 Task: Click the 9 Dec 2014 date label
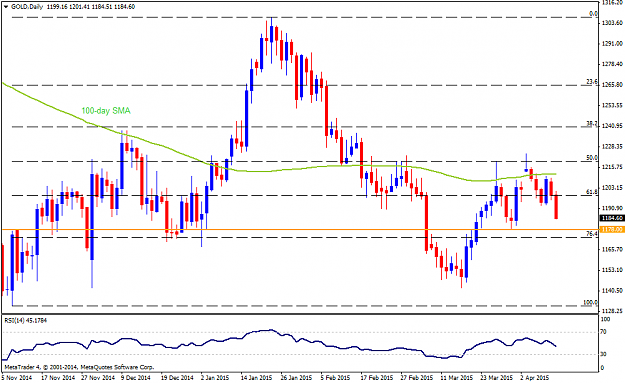click(136, 377)
